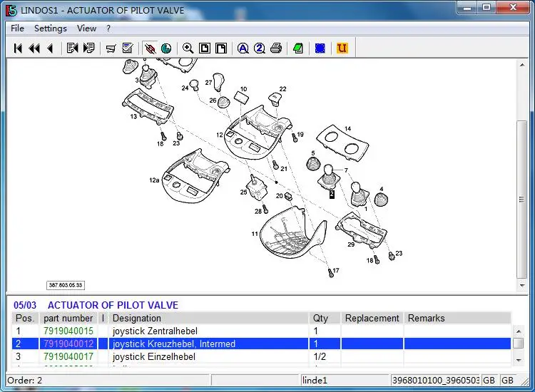
Task: Open the File menu
Action: (17, 29)
